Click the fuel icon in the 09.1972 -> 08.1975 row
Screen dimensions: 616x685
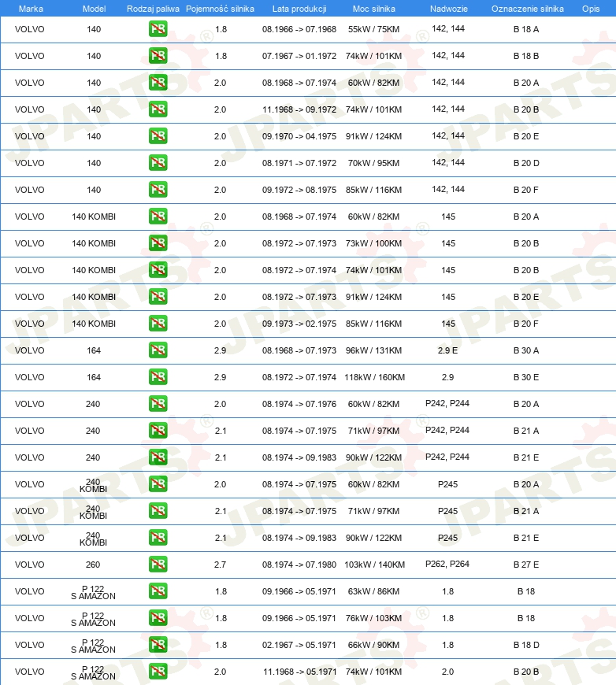pos(158,190)
